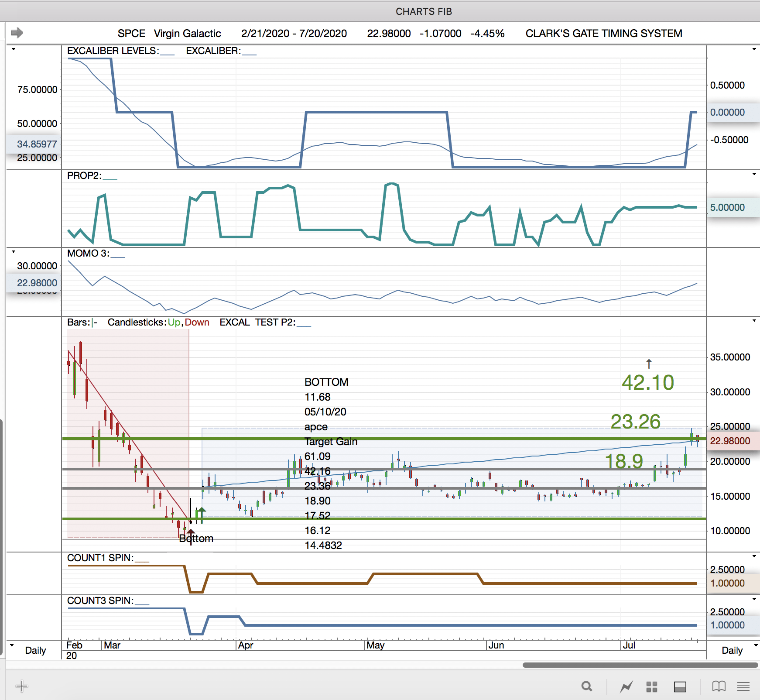Click the plus icon in bottom bar
This screenshot has width=760, height=700.
(x=21, y=686)
